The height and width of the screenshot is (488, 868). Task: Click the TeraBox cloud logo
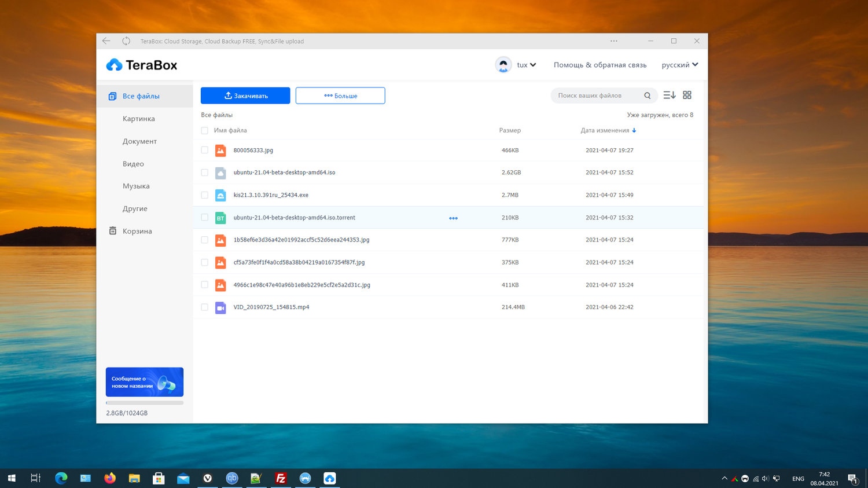click(114, 65)
